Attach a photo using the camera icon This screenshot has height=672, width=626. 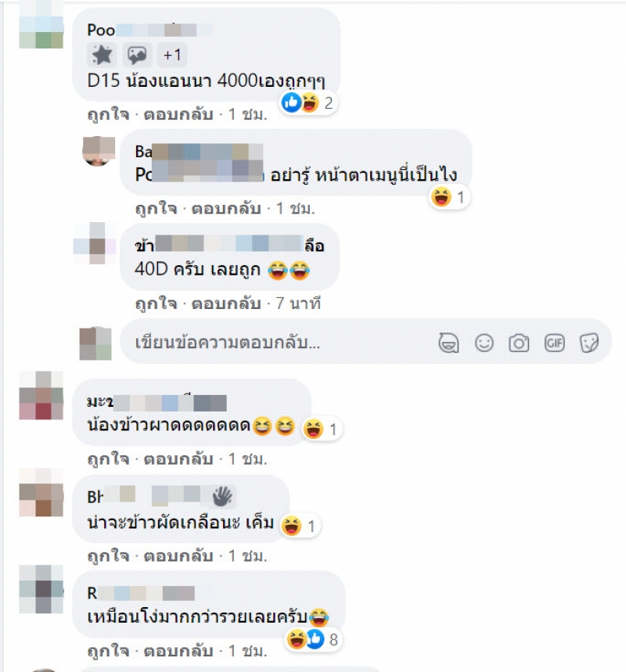[x=519, y=343]
